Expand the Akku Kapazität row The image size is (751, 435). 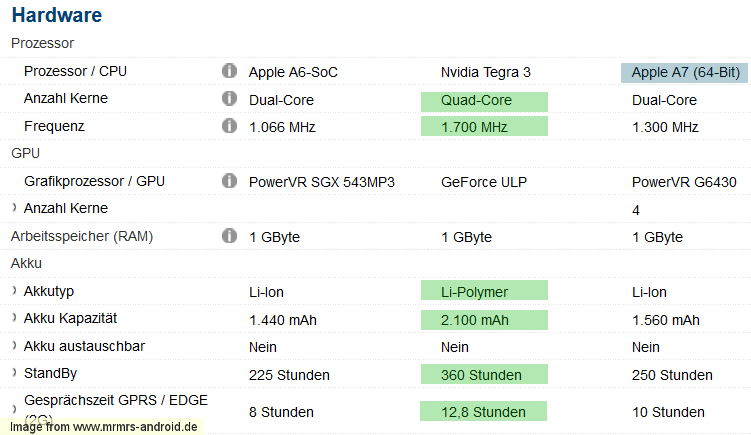(14, 318)
